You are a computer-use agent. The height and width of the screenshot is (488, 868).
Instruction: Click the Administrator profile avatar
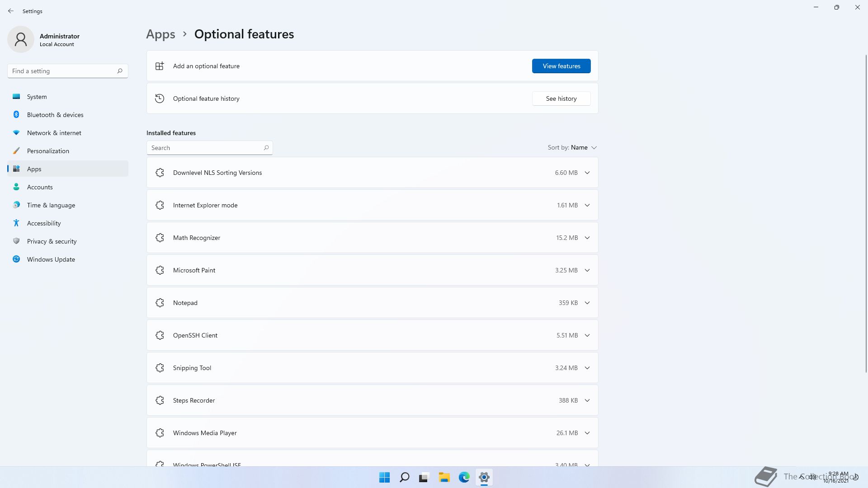(21, 39)
